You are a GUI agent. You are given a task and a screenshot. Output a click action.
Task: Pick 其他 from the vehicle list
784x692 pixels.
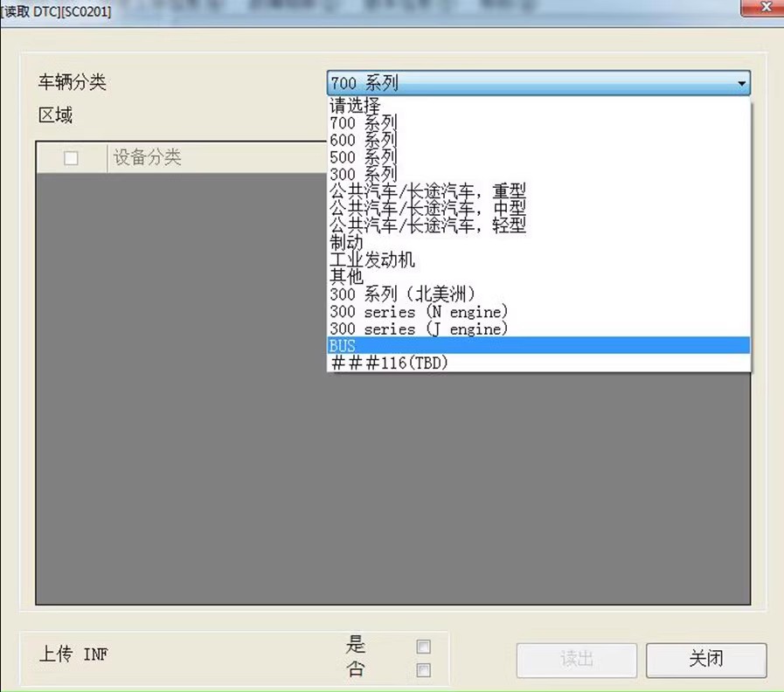538,276
